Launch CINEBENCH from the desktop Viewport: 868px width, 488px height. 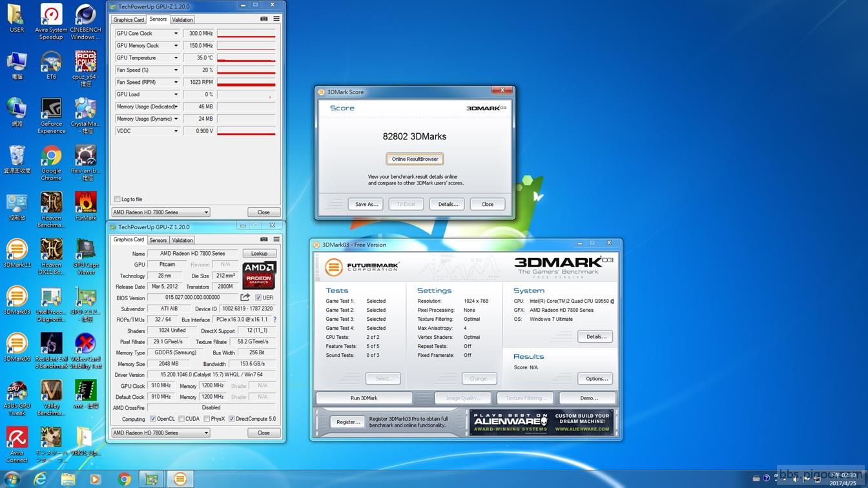pyautogui.click(x=85, y=21)
